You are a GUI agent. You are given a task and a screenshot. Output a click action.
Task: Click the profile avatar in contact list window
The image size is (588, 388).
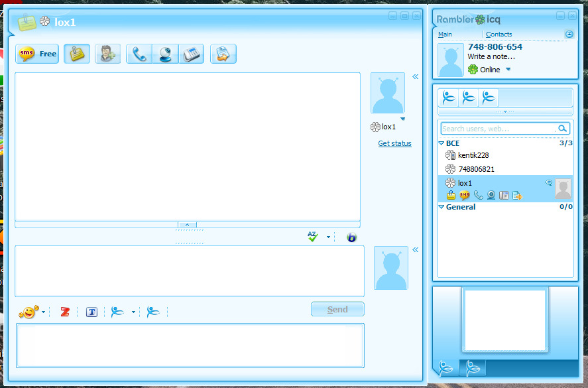tap(451, 60)
